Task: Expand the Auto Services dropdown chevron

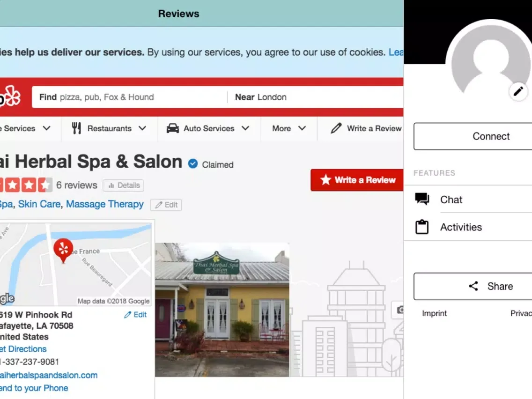Action: [x=245, y=128]
